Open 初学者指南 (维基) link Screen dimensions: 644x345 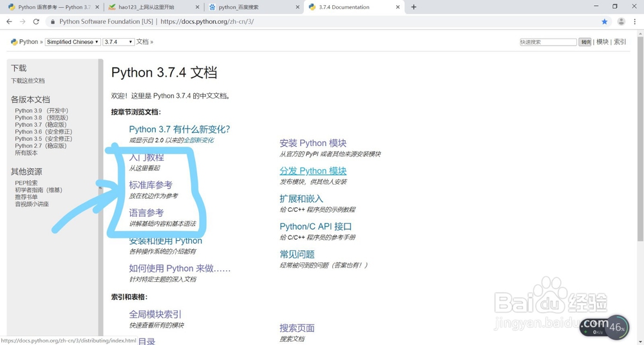39,190
